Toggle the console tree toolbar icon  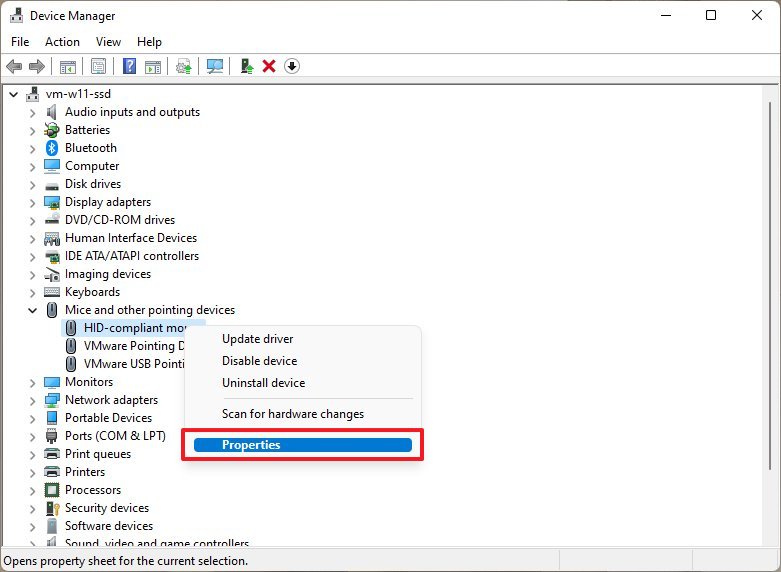click(68, 66)
